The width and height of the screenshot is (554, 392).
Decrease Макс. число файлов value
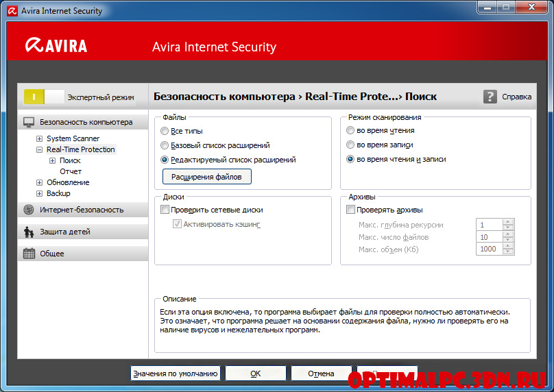[x=508, y=239]
